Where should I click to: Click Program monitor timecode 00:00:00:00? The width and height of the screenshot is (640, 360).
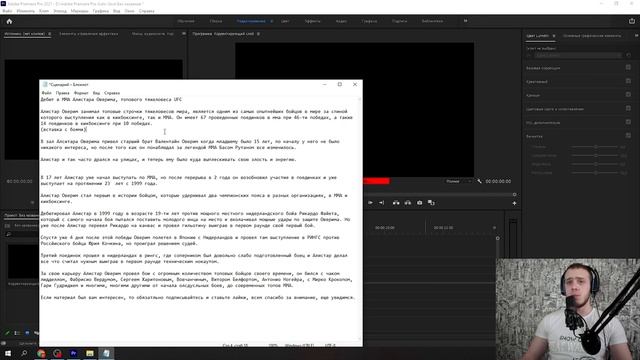(x=498, y=181)
